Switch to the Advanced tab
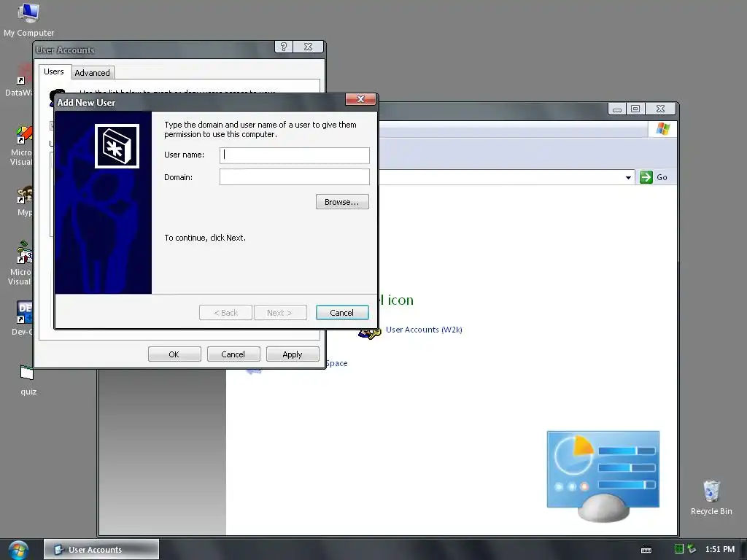Viewport: 747px width, 560px height. point(93,73)
